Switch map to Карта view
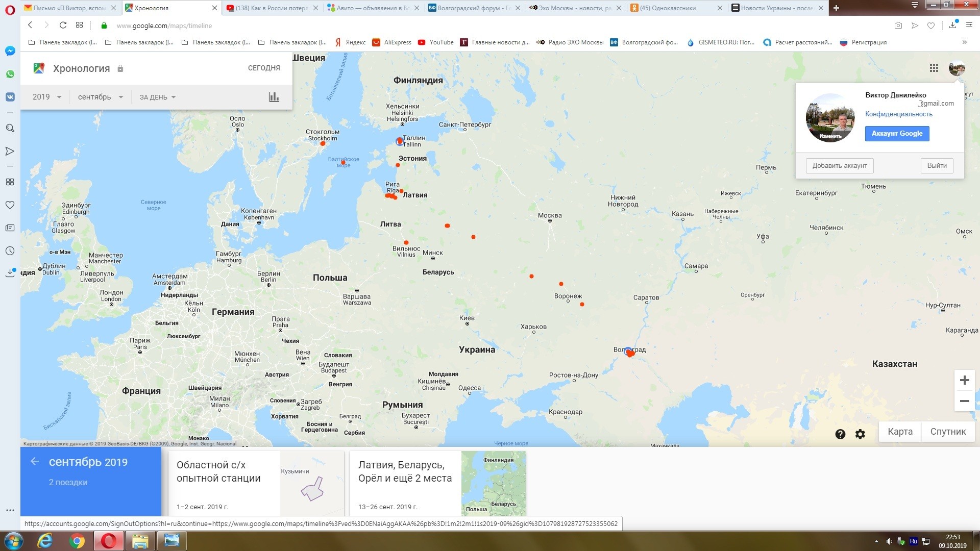980x551 pixels. [x=900, y=432]
